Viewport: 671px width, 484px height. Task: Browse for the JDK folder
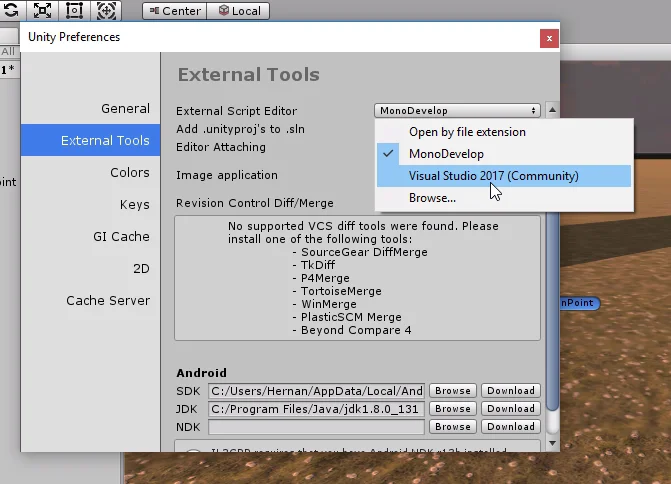click(453, 409)
